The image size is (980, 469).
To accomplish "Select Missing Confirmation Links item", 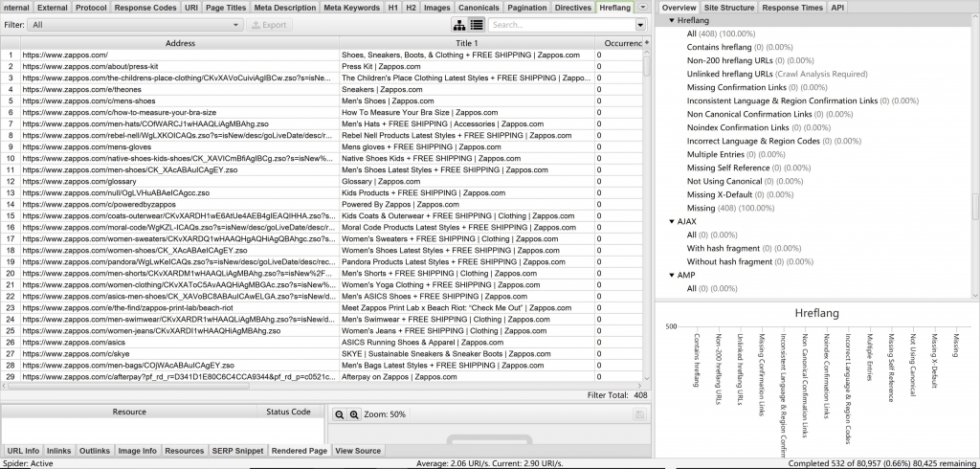I will click(757, 87).
